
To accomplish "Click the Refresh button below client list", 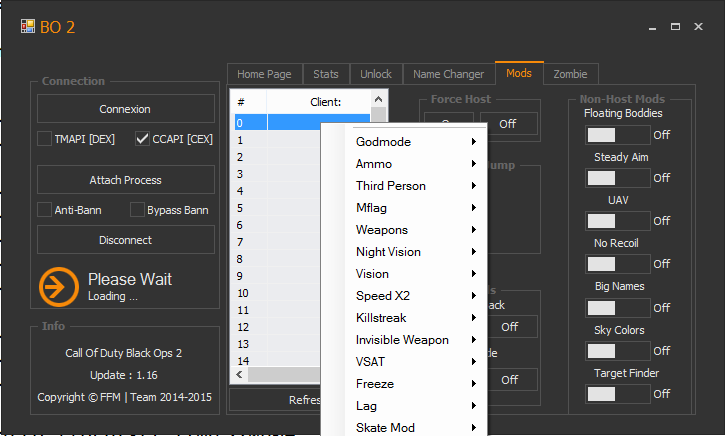I will (x=275, y=400).
